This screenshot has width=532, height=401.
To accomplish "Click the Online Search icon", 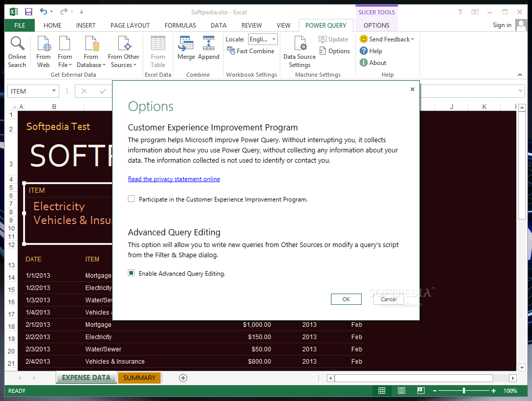I will coord(17,52).
